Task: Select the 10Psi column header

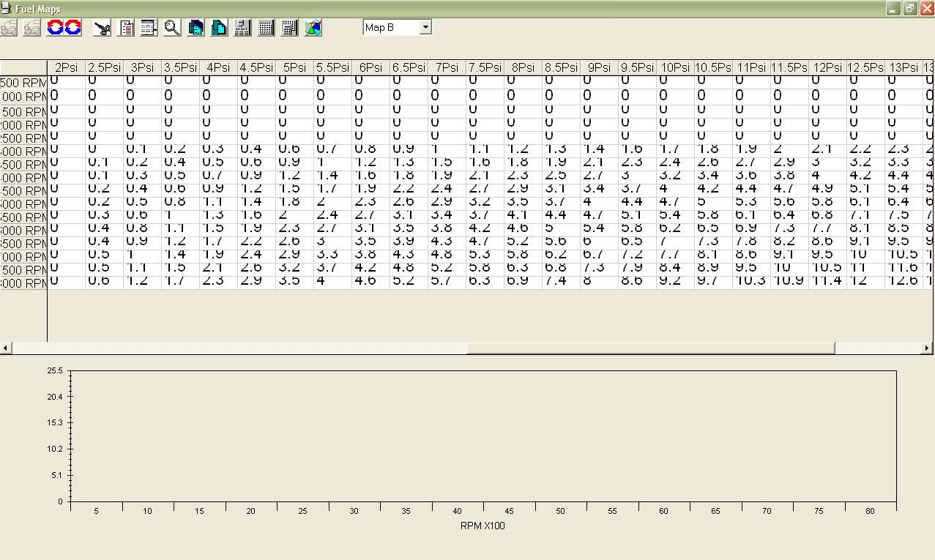Action: tap(676, 67)
